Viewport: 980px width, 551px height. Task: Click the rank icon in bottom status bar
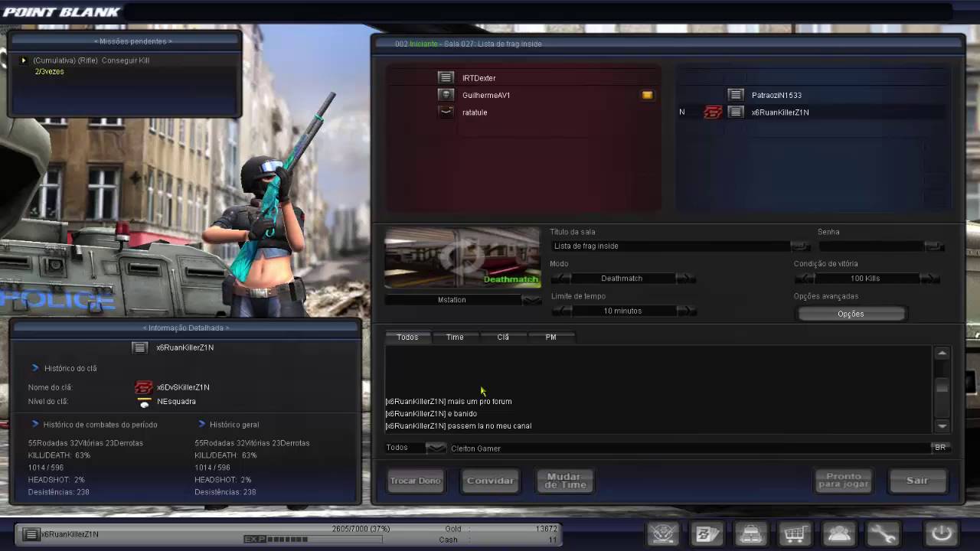click(31, 534)
